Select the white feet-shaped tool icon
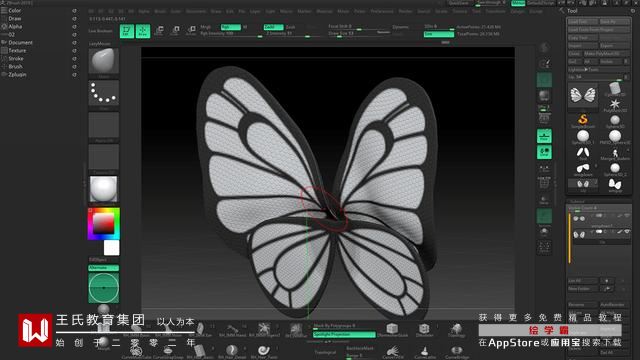The image size is (640, 360). point(583,153)
